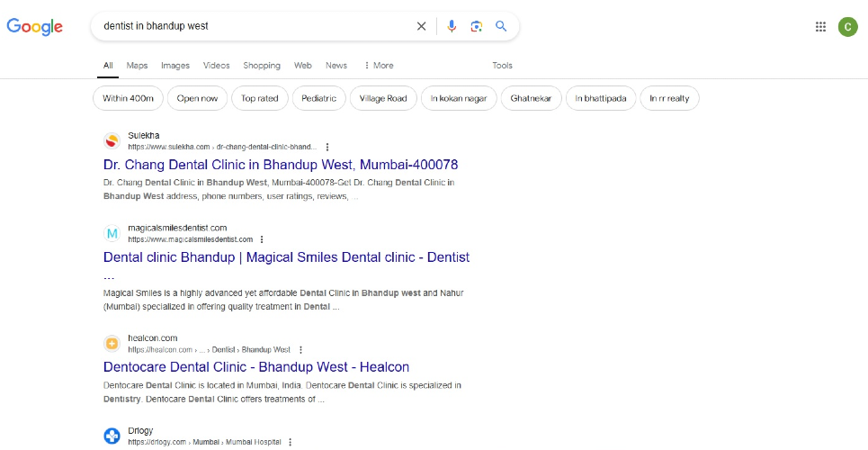Viewport: 868px width, 450px height.
Task: Click the magicalsmilesdentist favicon
Action: pyautogui.click(x=112, y=233)
